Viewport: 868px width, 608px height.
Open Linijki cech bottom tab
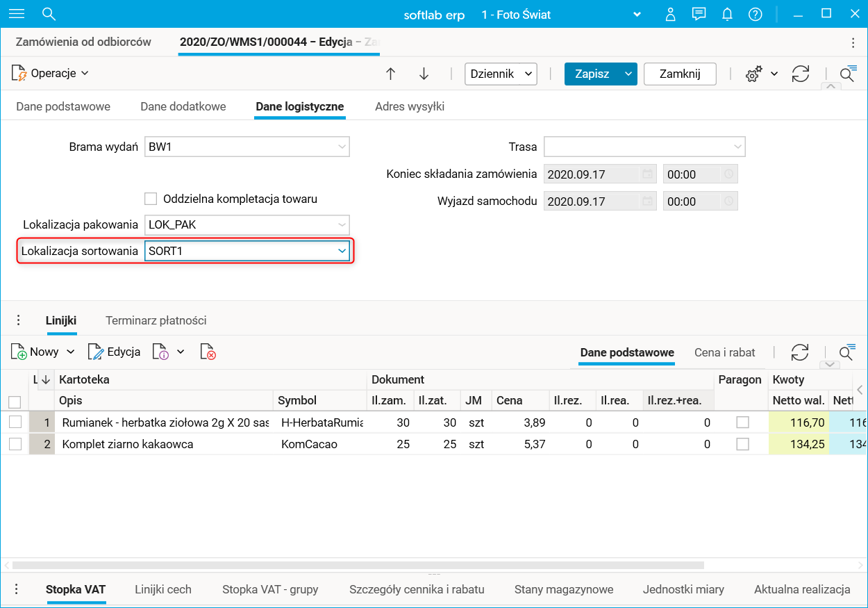pyautogui.click(x=163, y=589)
